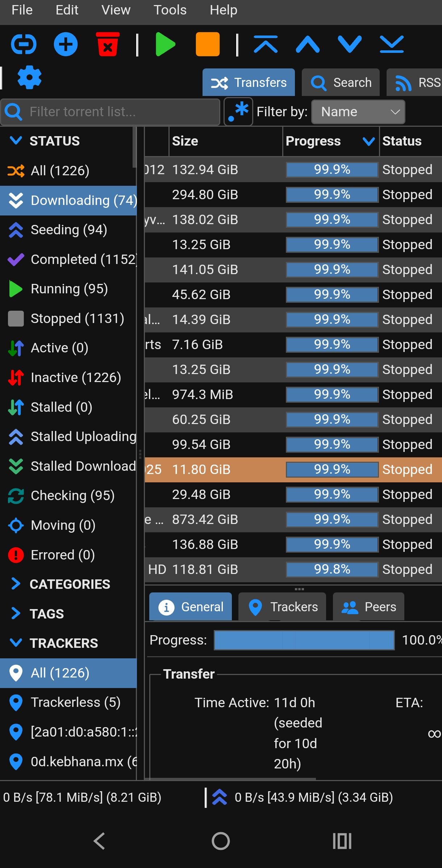
Task: Open the Tools menu
Action: click(x=170, y=10)
